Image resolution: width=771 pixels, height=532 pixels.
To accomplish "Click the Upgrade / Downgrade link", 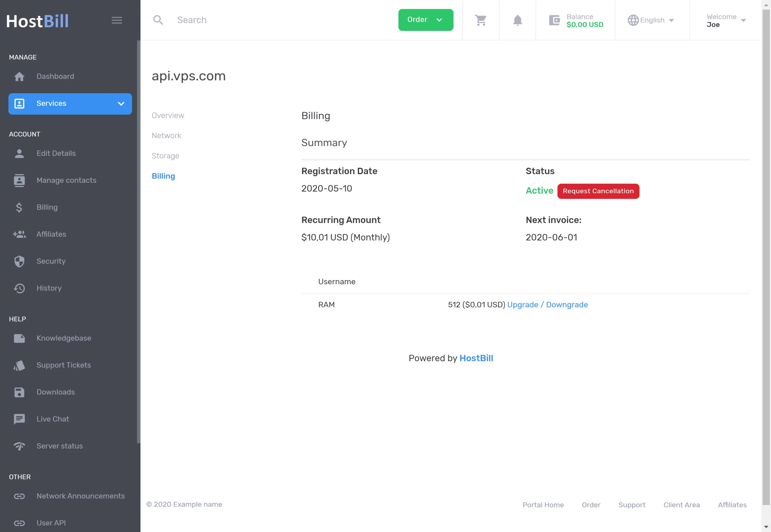I will point(547,305).
